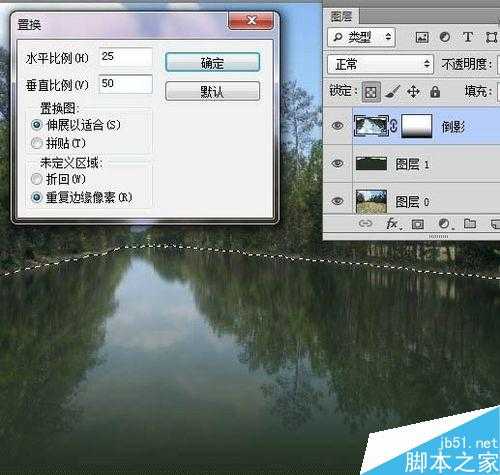Image resolution: width=500 pixels, height=475 pixels.
Task: Switch to the 图层 panel tab
Action: click(x=341, y=16)
